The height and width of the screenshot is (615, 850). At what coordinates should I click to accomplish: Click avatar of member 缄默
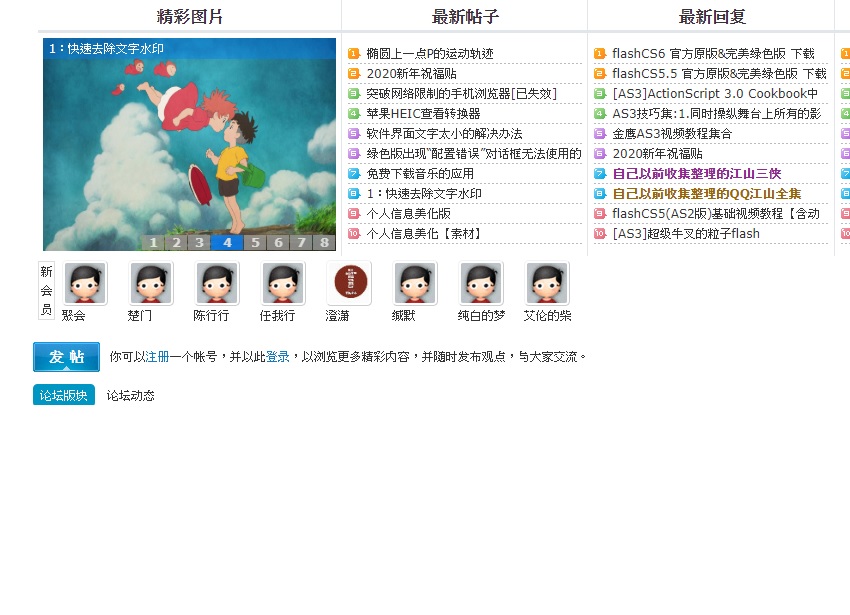click(416, 283)
